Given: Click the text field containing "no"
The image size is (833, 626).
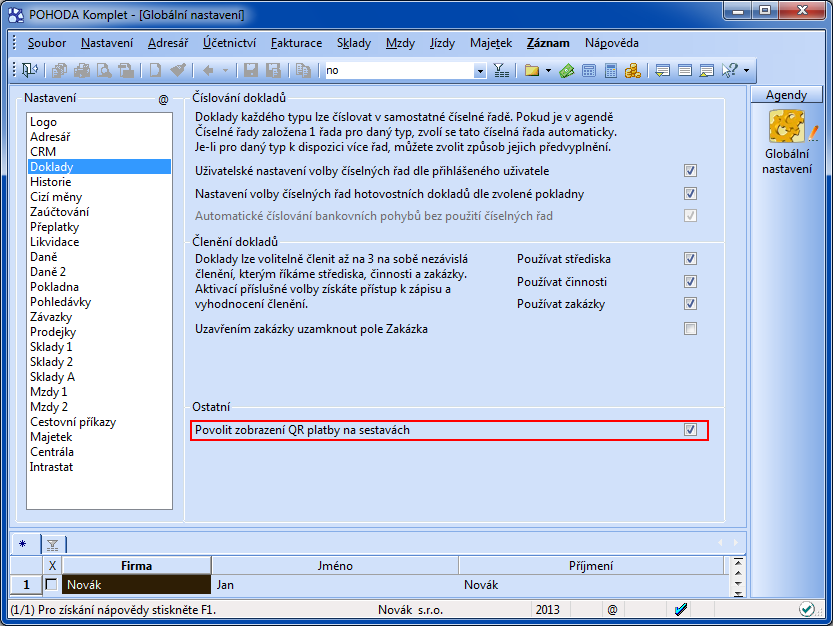Looking at the screenshot, I should click(398, 71).
